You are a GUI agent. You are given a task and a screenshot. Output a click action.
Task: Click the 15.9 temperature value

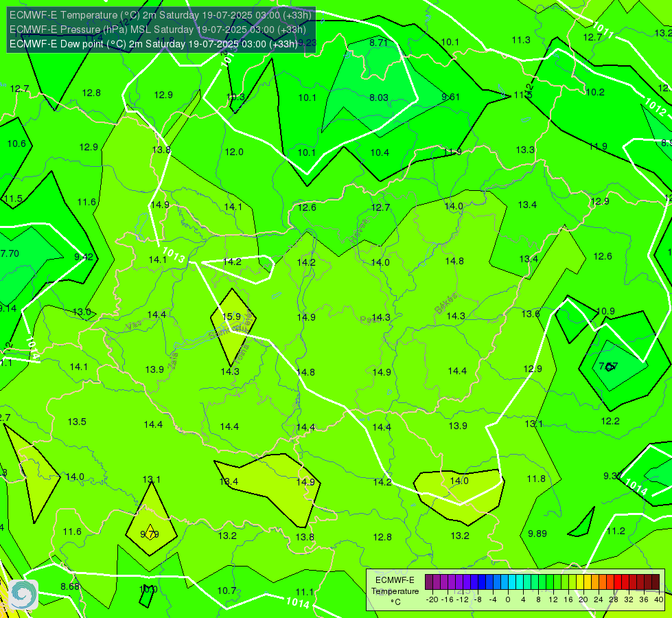coord(231,317)
